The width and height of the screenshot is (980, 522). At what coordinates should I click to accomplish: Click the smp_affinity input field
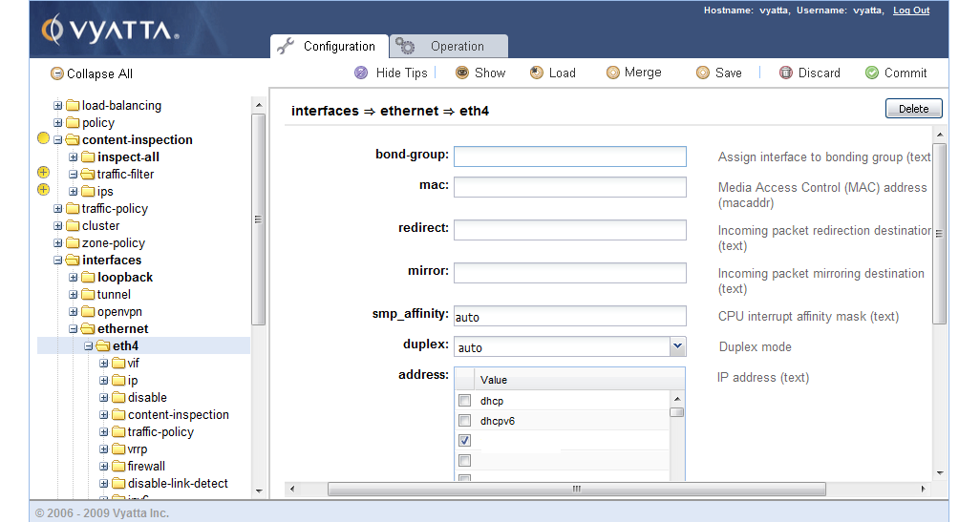(570, 316)
